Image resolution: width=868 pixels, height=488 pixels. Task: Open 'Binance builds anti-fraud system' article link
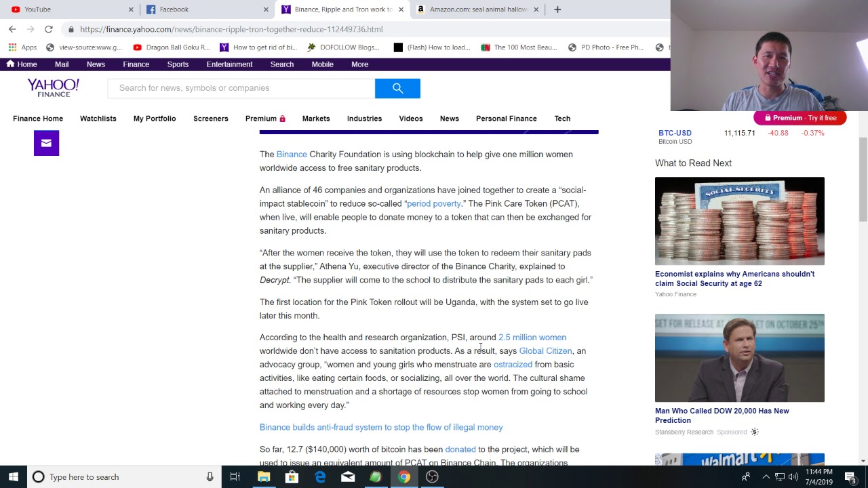click(381, 428)
